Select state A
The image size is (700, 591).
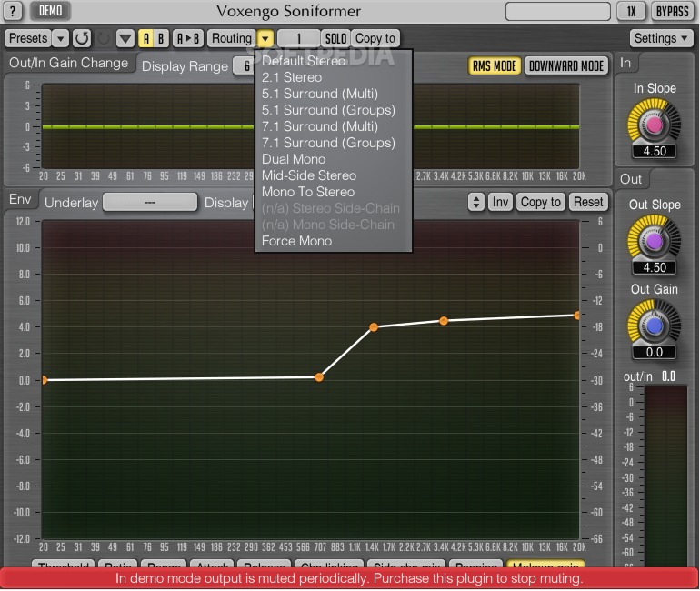pyautogui.click(x=145, y=38)
